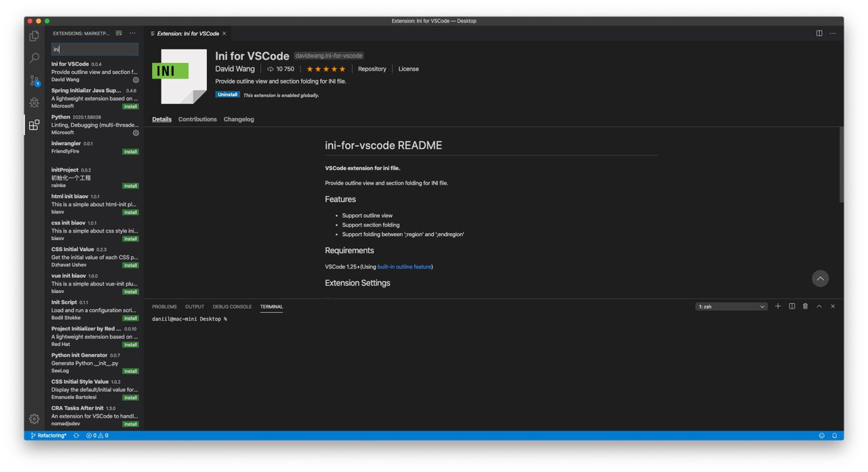Open the Explorer view in activity bar
Viewport: 868px width, 472px height.
34,36
